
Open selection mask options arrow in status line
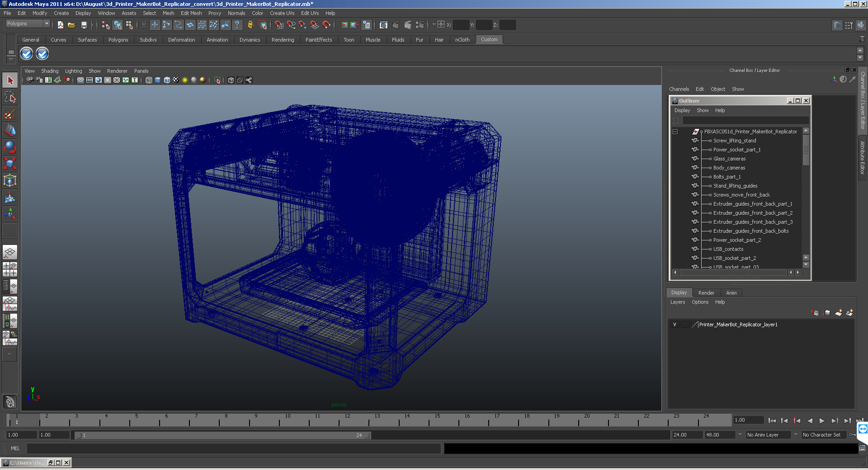coord(144,25)
